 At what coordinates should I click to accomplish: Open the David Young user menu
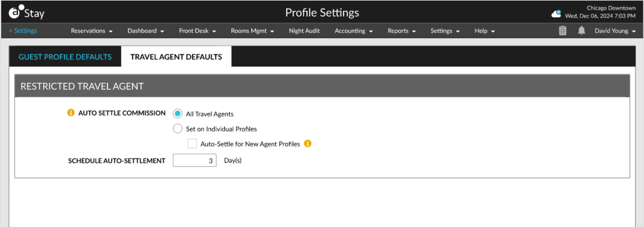coord(615,31)
